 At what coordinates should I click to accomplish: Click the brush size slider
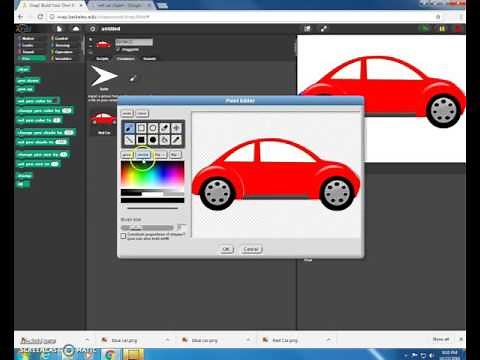coord(147,228)
